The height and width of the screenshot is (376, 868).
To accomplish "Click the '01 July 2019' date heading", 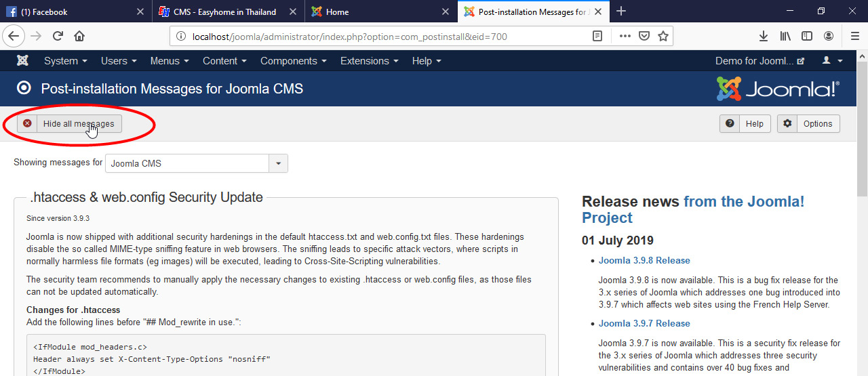I will (x=618, y=241).
